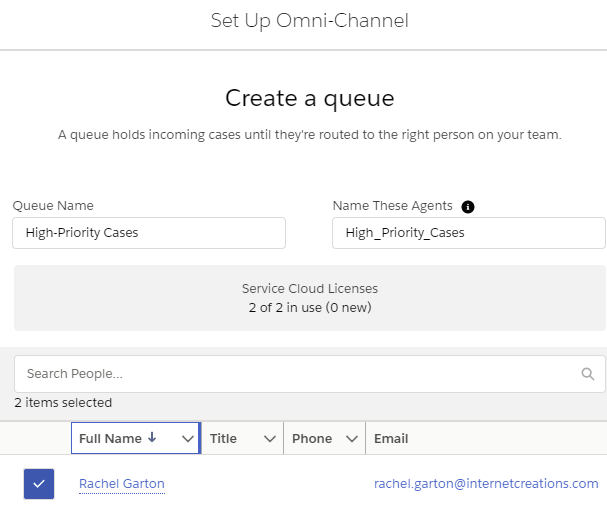Uncheck the Rachel Garton checkbox

tap(39, 484)
